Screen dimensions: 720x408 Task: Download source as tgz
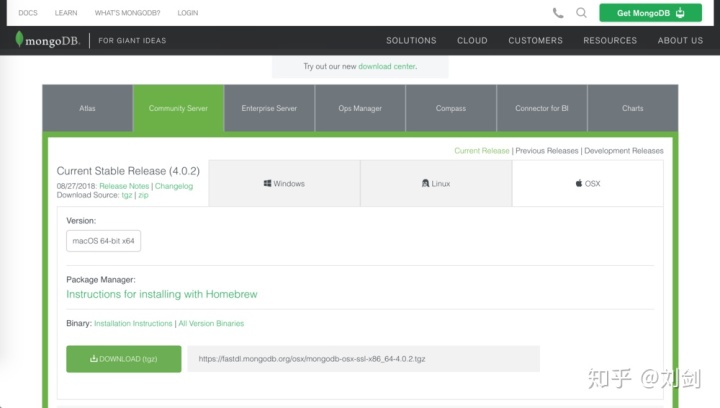[127, 195]
